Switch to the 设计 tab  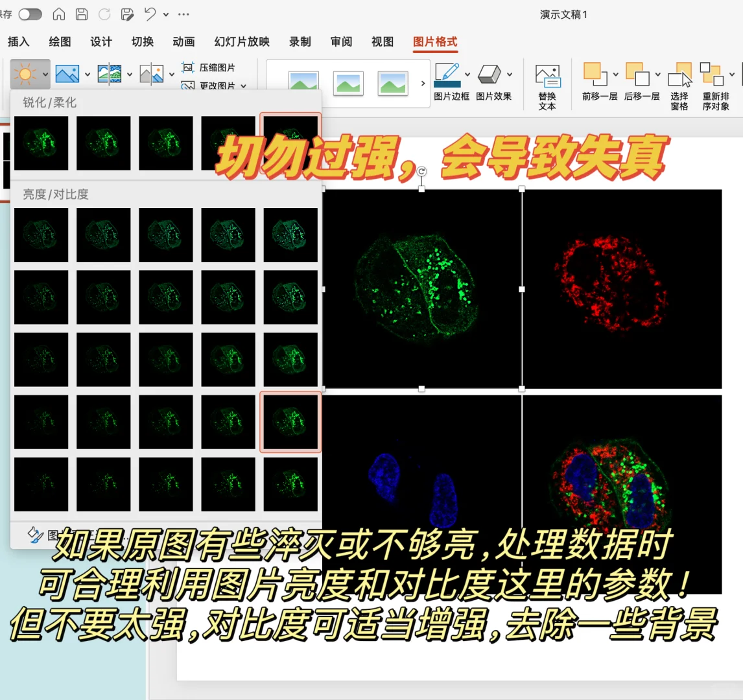101,41
